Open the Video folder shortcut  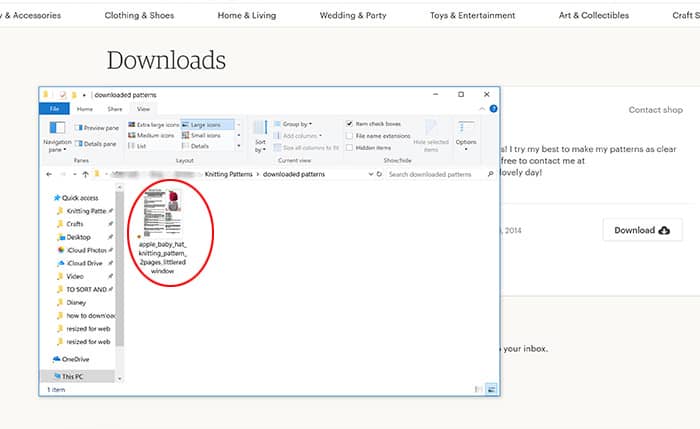71,276
